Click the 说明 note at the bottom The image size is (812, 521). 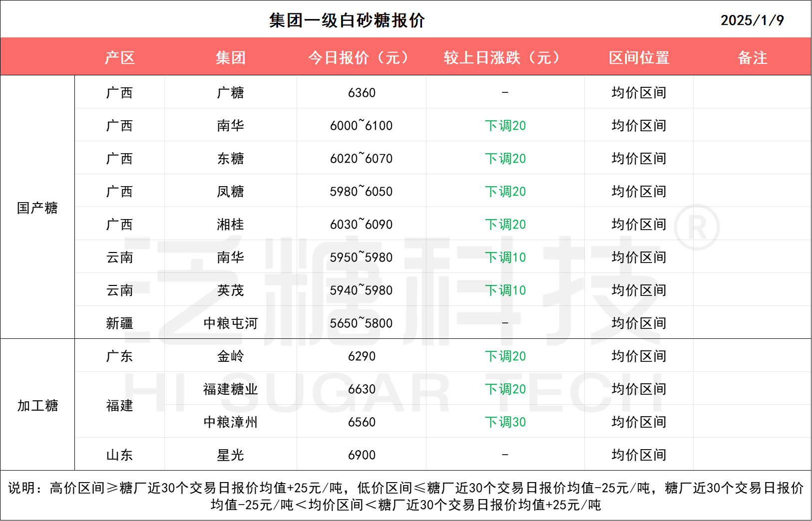(406, 496)
